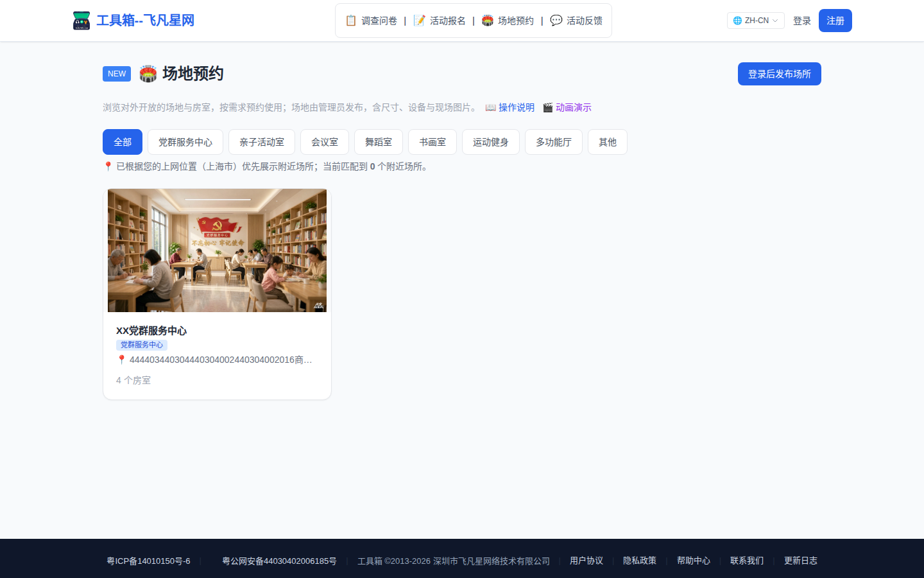Open the 帮助中心 footer link
Screen dimensions: 924x578
pyautogui.click(x=694, y=561)
